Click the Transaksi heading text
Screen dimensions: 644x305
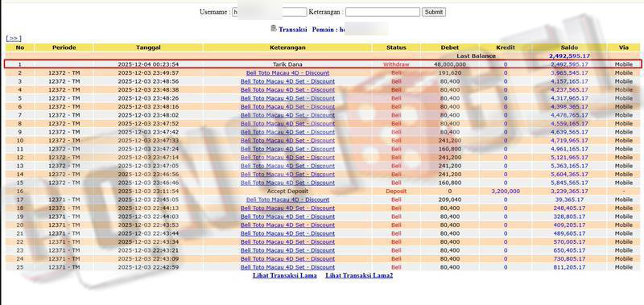pos(292,30)
